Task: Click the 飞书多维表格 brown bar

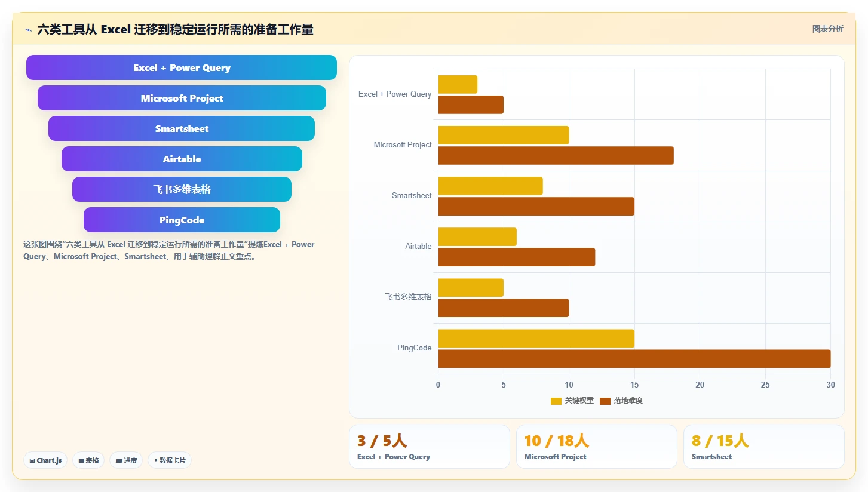Action: point(504,308)
